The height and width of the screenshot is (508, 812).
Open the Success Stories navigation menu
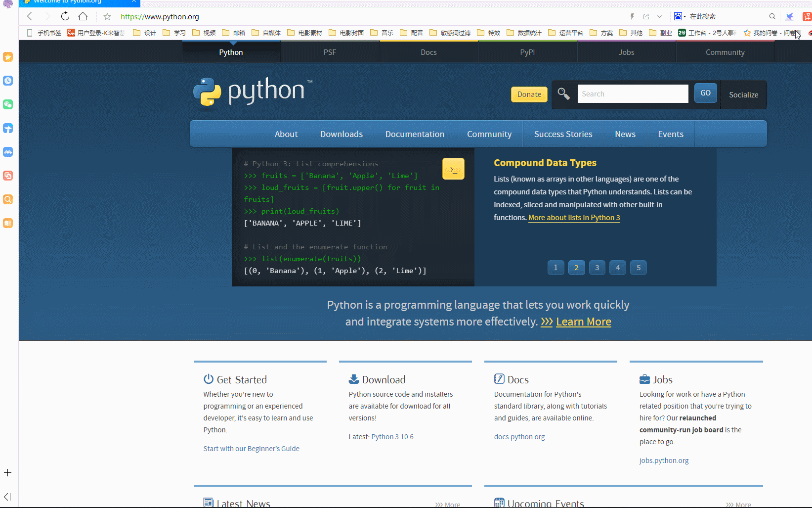tap(563, 134)
